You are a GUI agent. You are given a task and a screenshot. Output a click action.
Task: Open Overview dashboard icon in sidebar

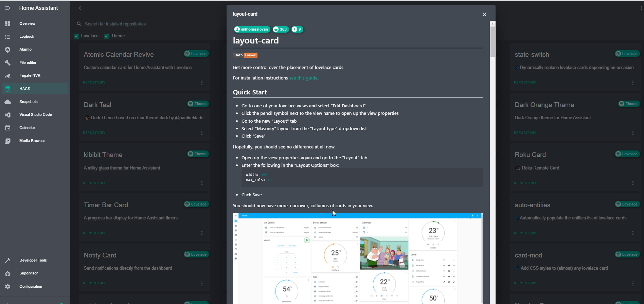[x=7, y=23]
